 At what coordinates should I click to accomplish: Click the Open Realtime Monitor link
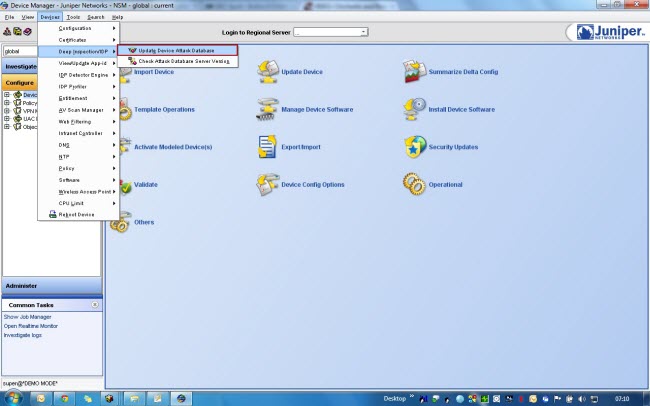coord(31,326)
